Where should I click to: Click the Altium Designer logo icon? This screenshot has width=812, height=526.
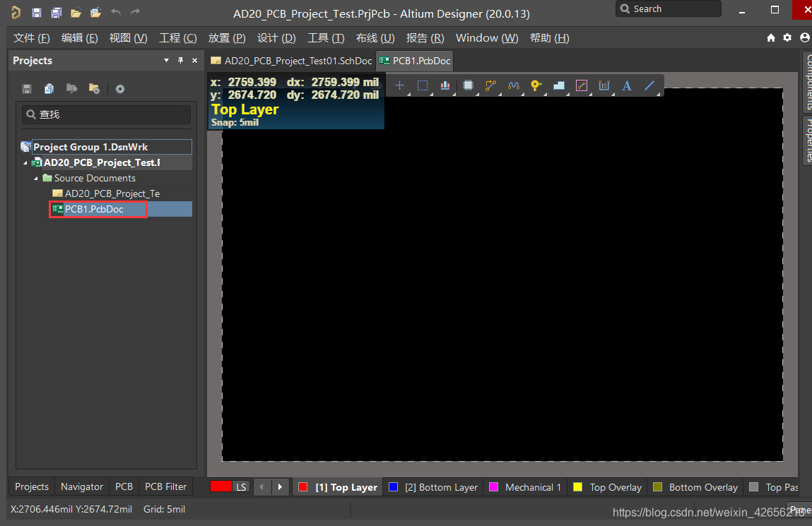tap(16, 13)
